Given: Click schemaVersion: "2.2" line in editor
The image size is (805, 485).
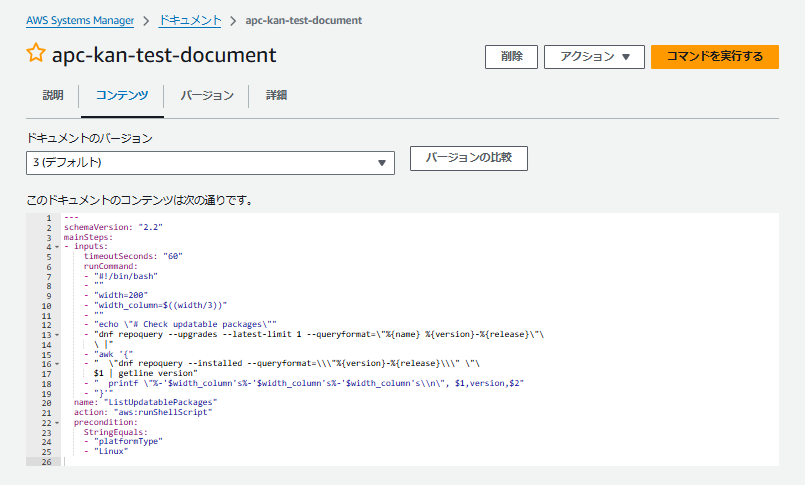Looking at the screenshot, I should 113,227.
